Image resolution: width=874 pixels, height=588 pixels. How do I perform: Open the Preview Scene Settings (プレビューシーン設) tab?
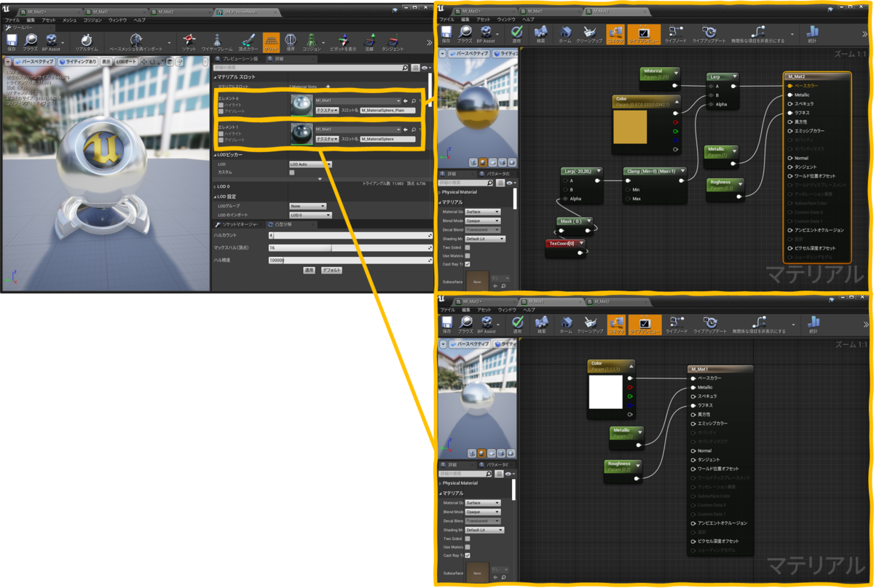coord(238,58)
